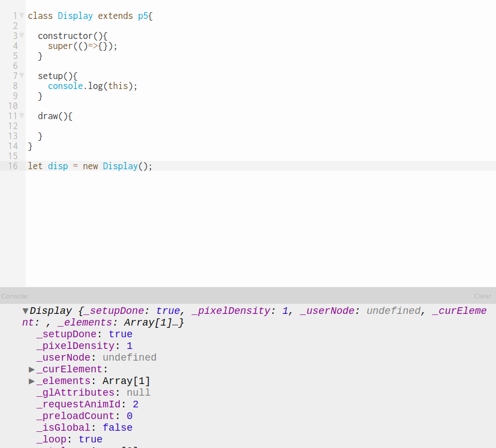Expand the _elements Array[1] property
Image resolution: width=496 pixels, height=448 pixels.
click(x=32, y=381)
